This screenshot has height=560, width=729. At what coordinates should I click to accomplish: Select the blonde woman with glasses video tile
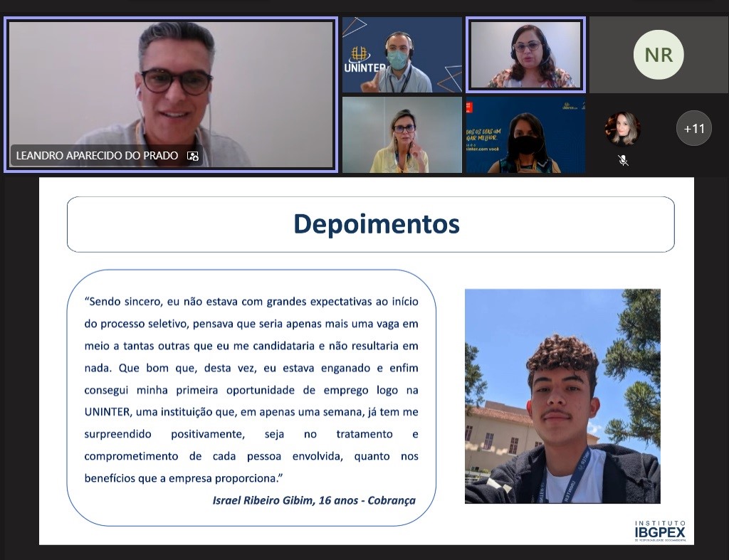pyautogui.click(x=402, y=135)
